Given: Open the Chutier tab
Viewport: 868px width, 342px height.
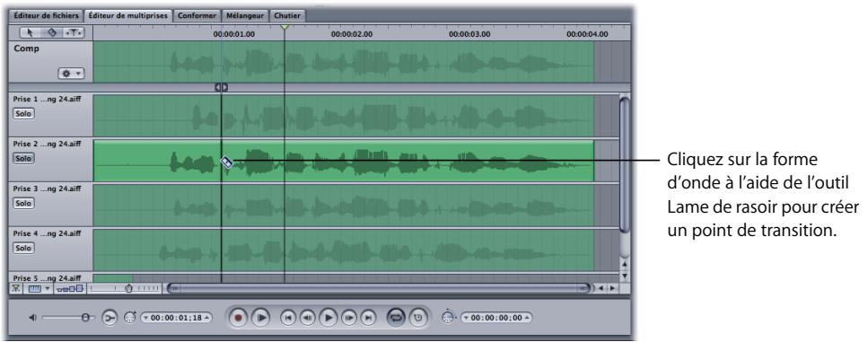Looking at the screenshot, I should (x=288, y=15).
